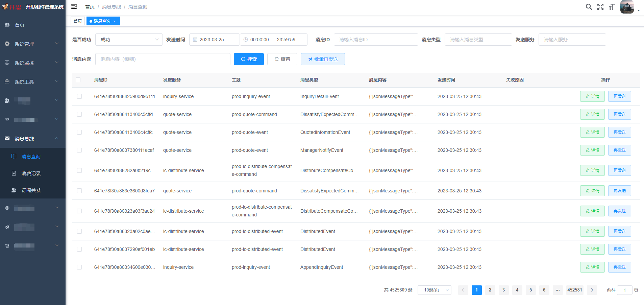Image resolution: width=644 pixels, height=305 pixels.
Task: Check the AppendInquiryEvent row checkbox
Action: coord(79,267)
